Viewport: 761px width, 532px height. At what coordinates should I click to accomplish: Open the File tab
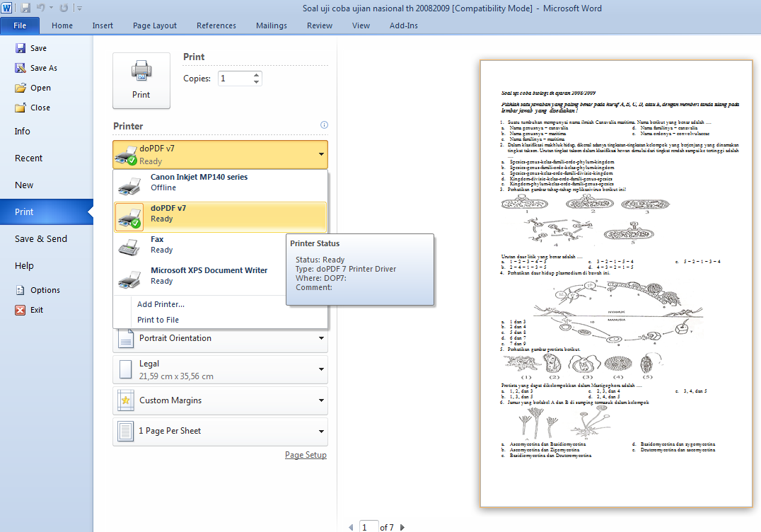tap(20, 25)
